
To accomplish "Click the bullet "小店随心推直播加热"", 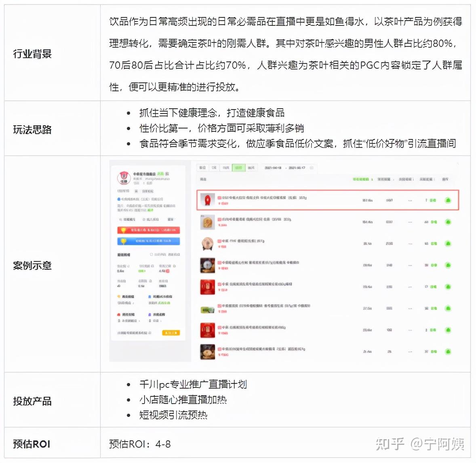I will coord(183,400).
